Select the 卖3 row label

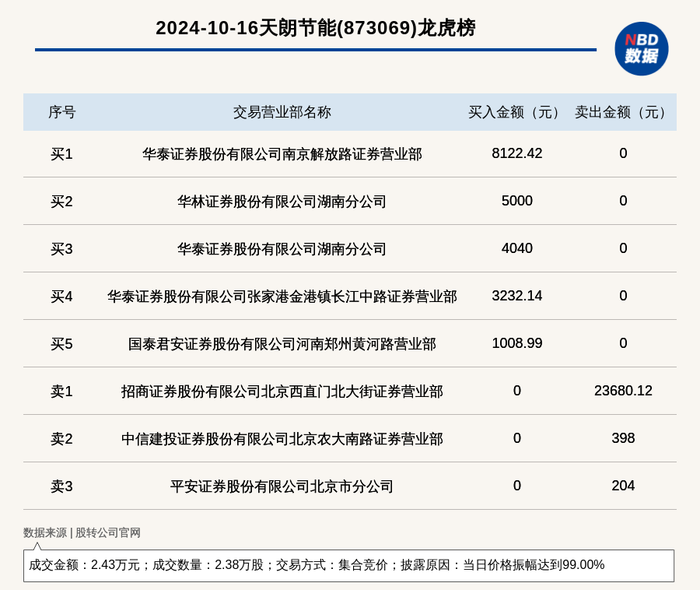tap(61, 486)
